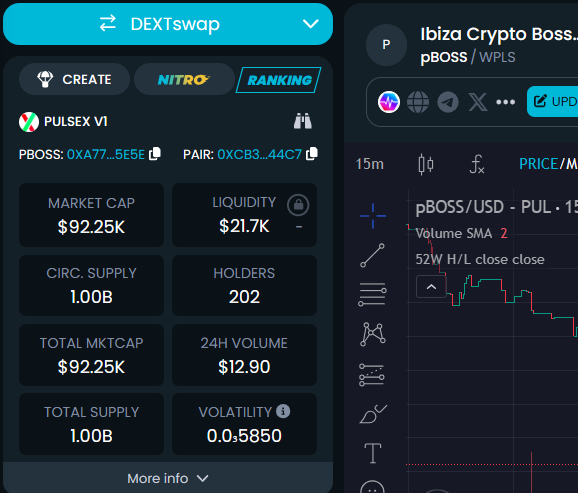Open the NITRO section
This screenshot has width=578, height=493.
(184, 79)
